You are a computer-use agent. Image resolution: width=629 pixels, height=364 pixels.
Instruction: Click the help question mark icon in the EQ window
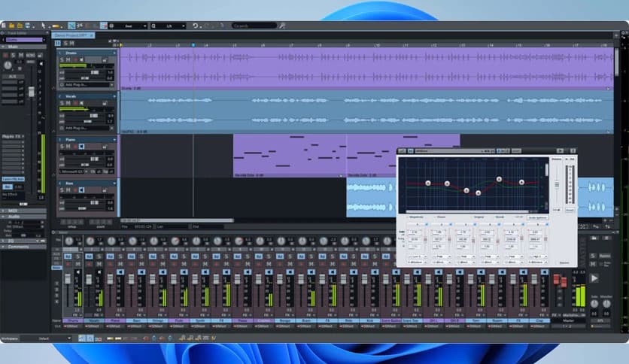pyautogui.click(x=573, y=150)
